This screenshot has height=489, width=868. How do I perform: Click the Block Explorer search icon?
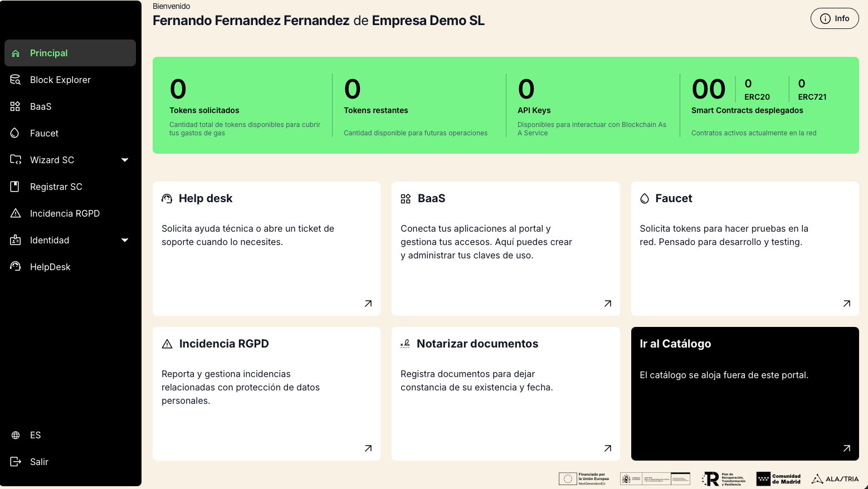pyautogui.click(x=16, y=80)
